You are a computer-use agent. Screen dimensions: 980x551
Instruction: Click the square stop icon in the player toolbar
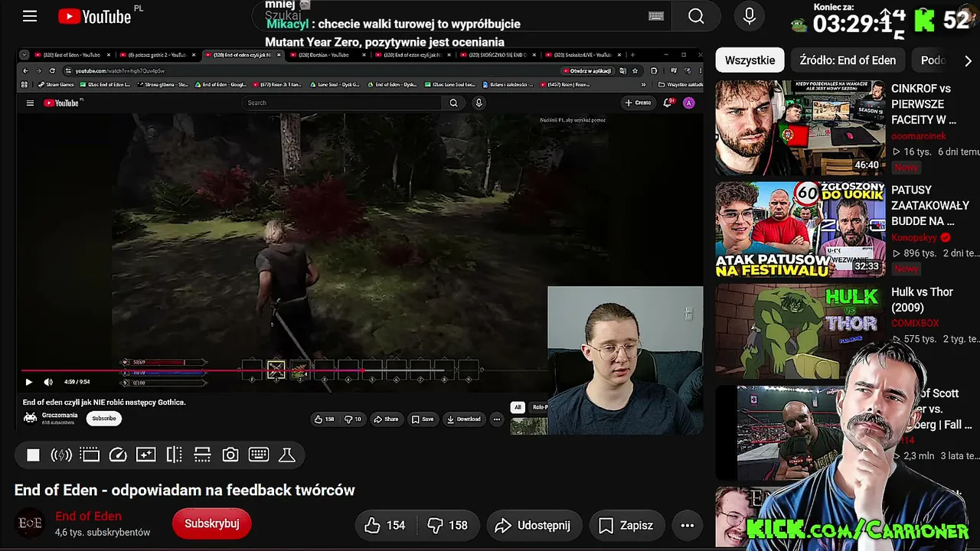click(33, 455)
